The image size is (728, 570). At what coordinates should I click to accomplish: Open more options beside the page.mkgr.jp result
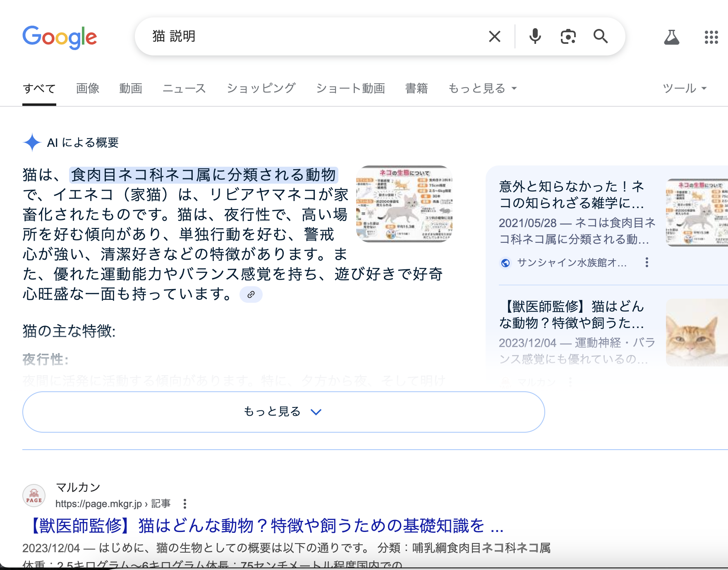185,504
